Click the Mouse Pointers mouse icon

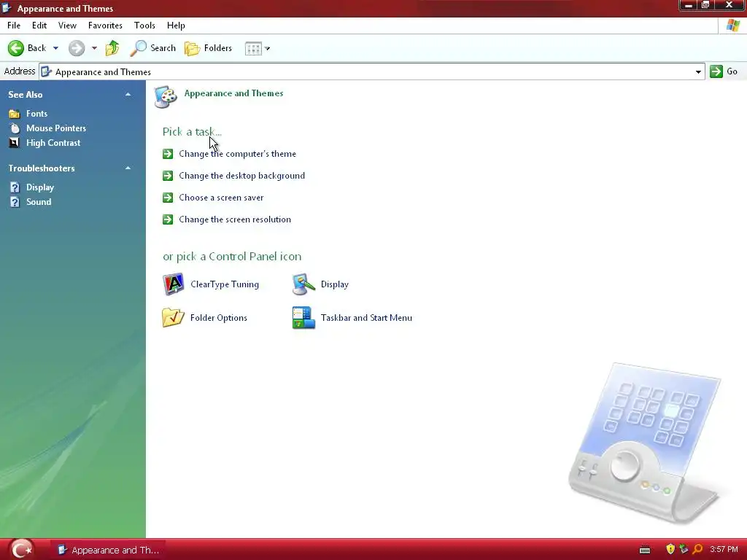click(x=15, y=128)
